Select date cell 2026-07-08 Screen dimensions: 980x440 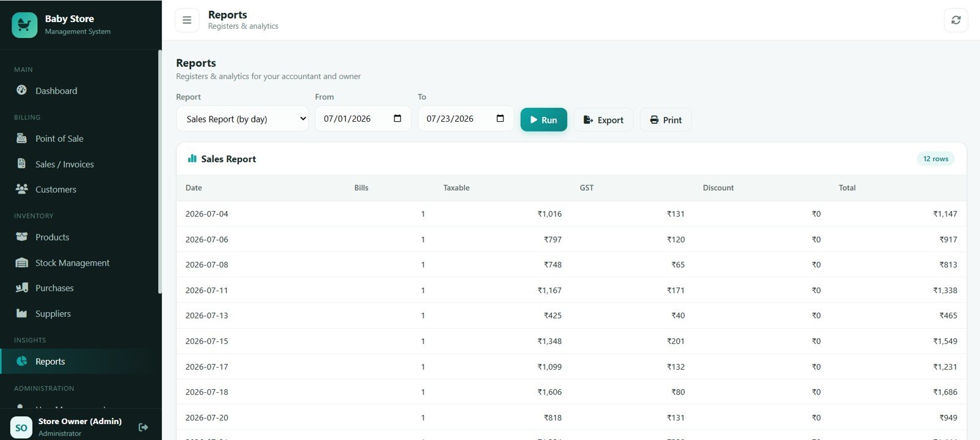point(207,264)
